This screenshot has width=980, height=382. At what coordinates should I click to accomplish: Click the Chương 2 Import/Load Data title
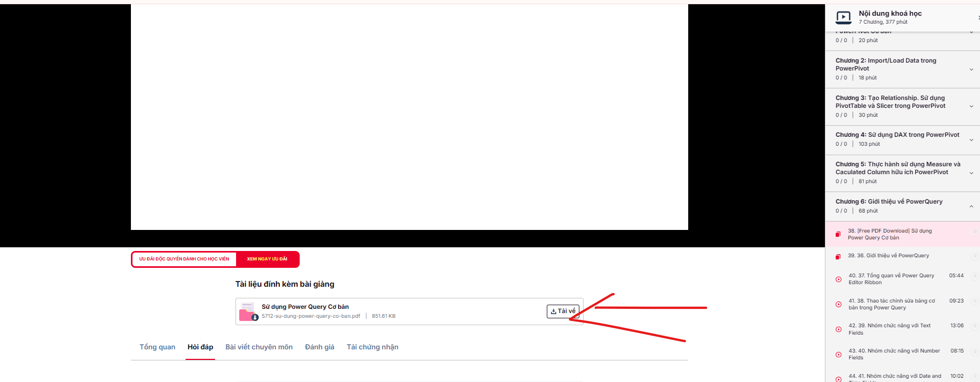click(886, 64)
